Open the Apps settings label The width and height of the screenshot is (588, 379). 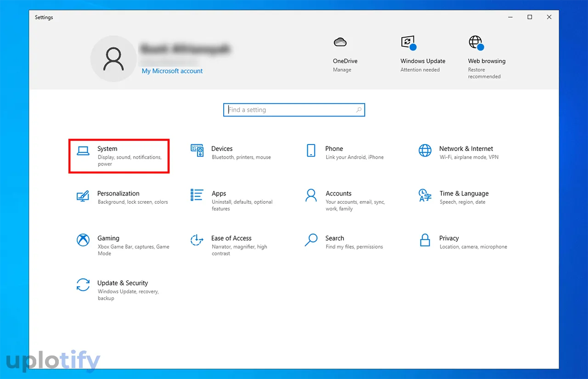pyautogui.click(x=219, y=194)
